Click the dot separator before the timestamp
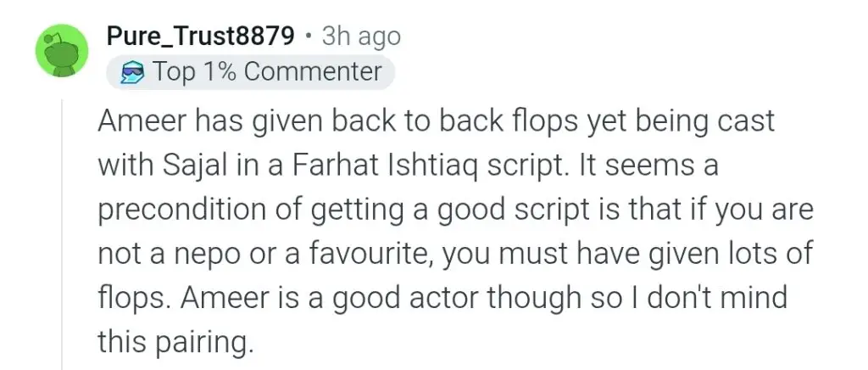 tap(309, 37)
